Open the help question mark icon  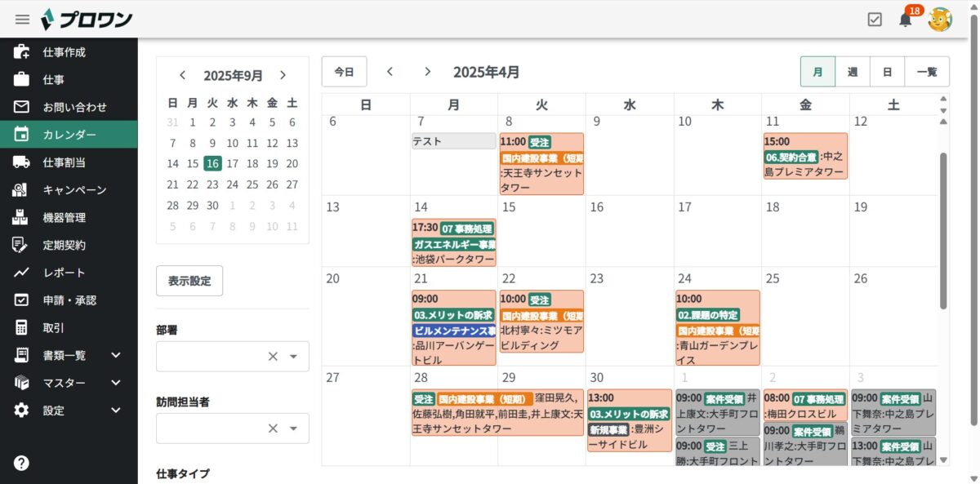pos(21,463)
